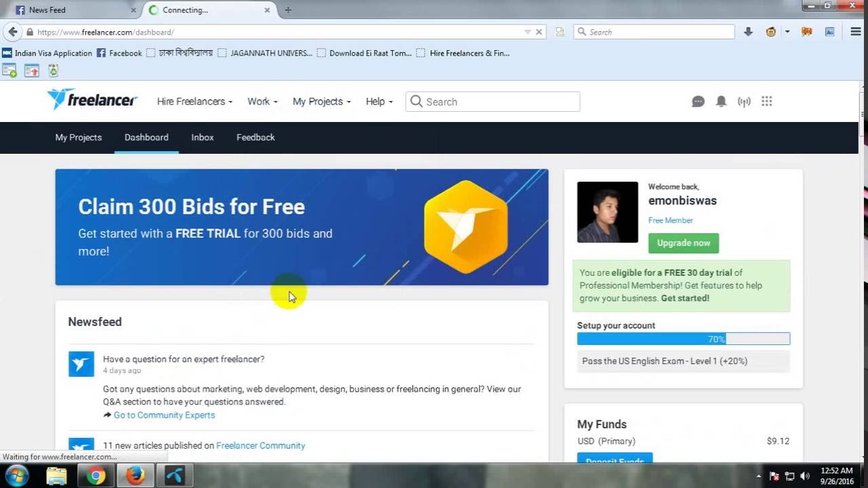This screenshot has width=868, height=488.
Task: Click the Freelancer search field
Action: [x=493, y=102]
